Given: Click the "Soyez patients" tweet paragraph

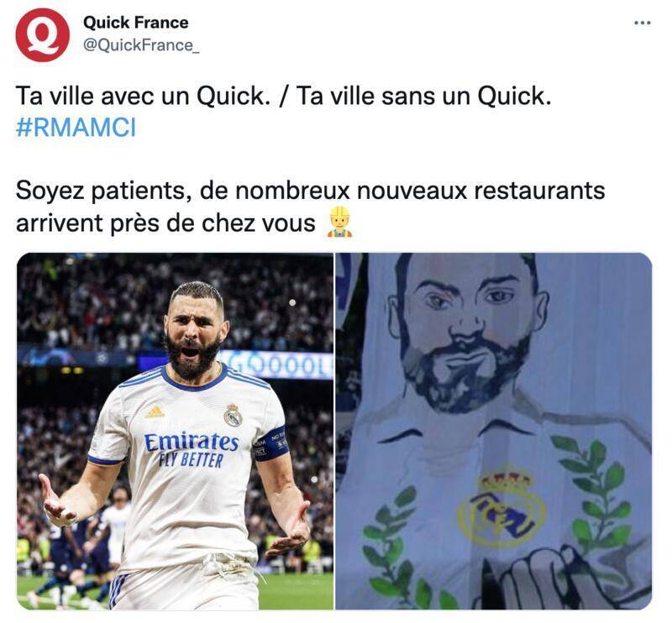Looking at the screenshot, I should 310,207.
